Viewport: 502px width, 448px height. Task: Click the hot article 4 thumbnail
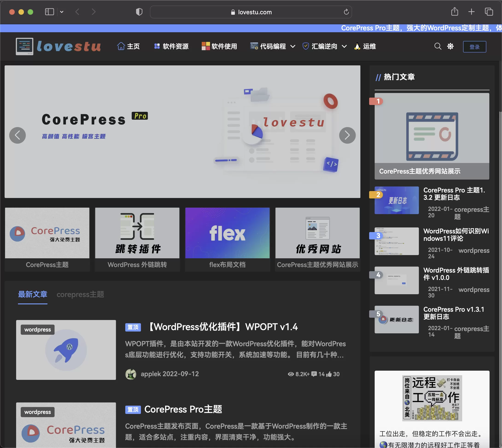pos(397,280)
